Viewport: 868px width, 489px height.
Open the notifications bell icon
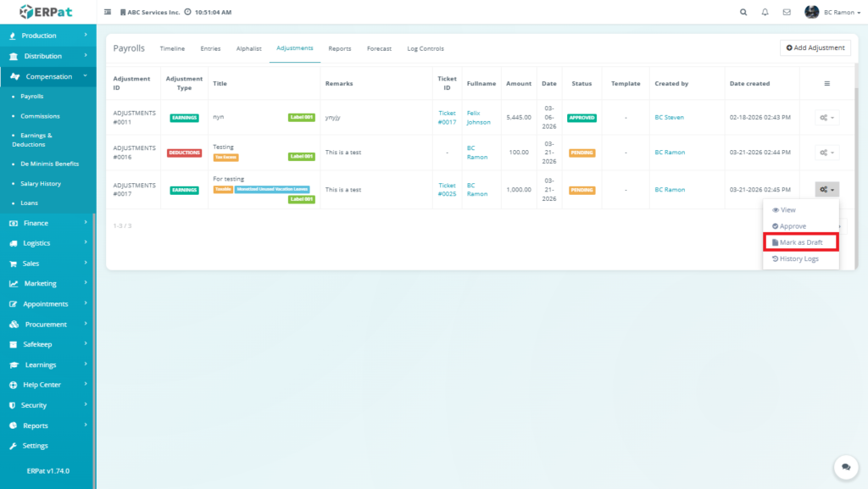tap(765, 13)
